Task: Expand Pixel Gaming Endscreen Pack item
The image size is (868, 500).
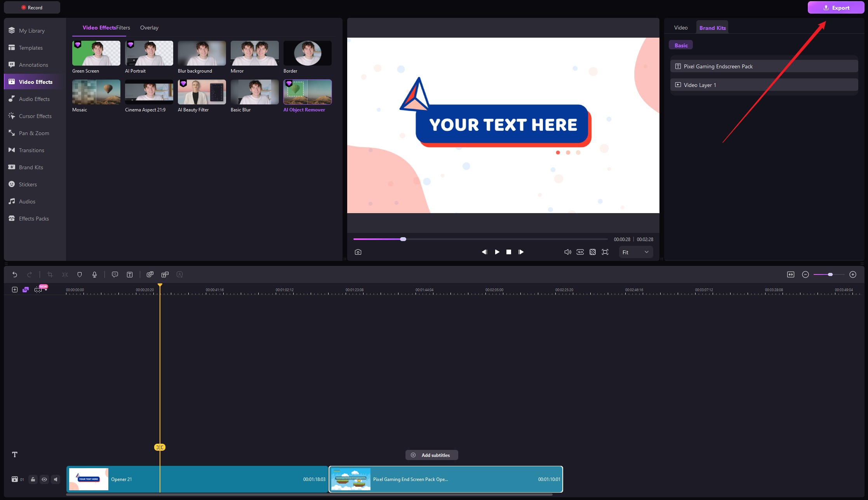Action: click(x=764, y=66)
